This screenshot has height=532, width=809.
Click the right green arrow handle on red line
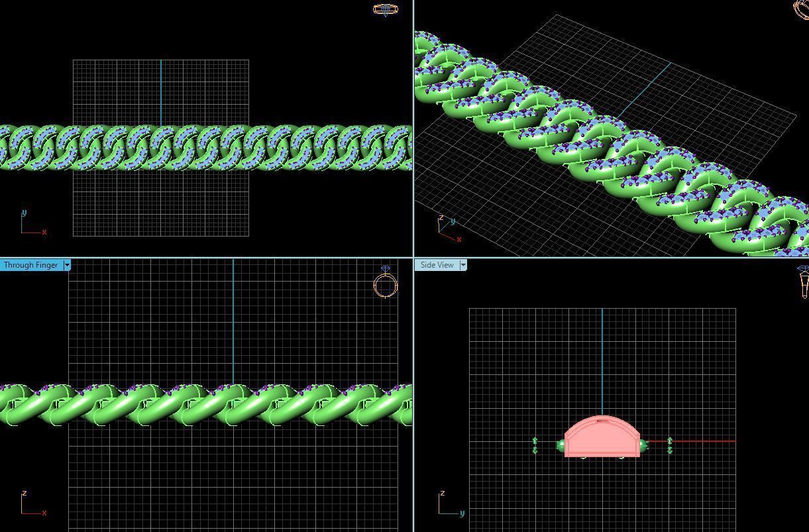[670, 445]
